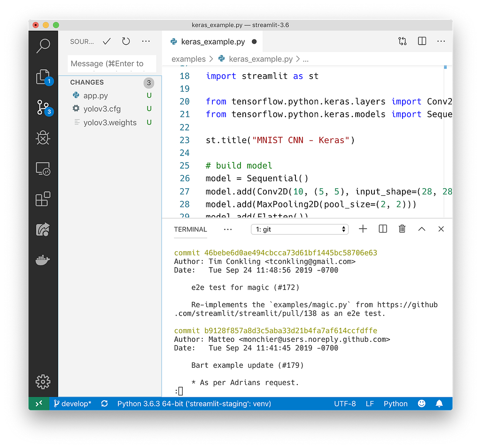Open feedback smiley in status bar

(422, 403)
